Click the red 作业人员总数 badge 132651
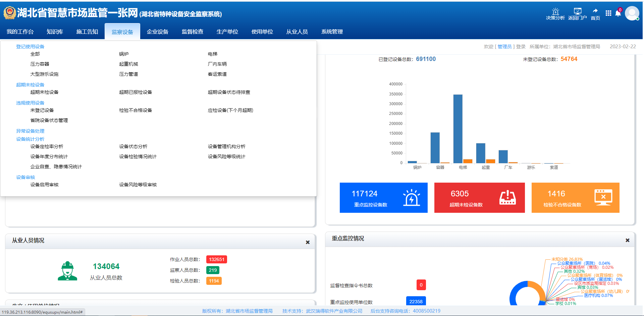Viewport: 644px width, 316px height. pos(216,259)
